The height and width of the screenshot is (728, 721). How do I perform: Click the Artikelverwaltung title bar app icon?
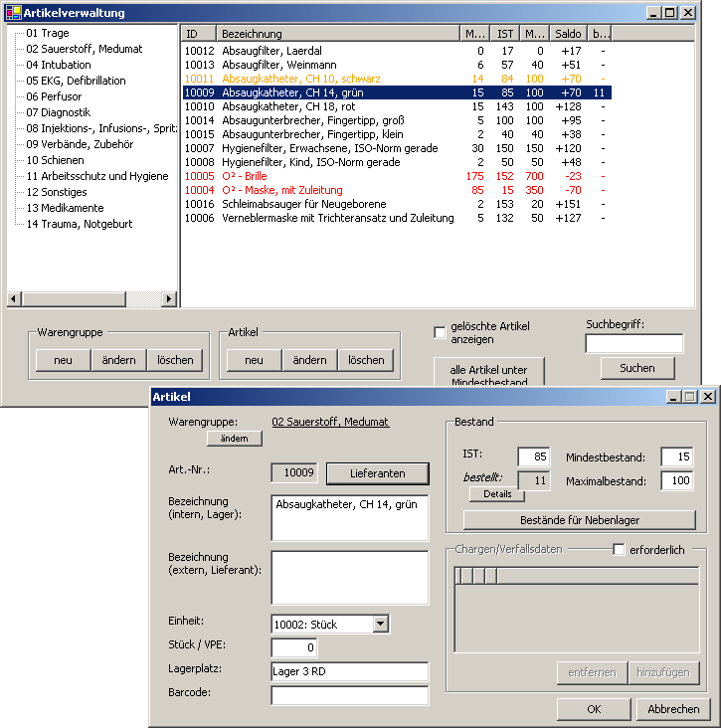coord(14,13)
